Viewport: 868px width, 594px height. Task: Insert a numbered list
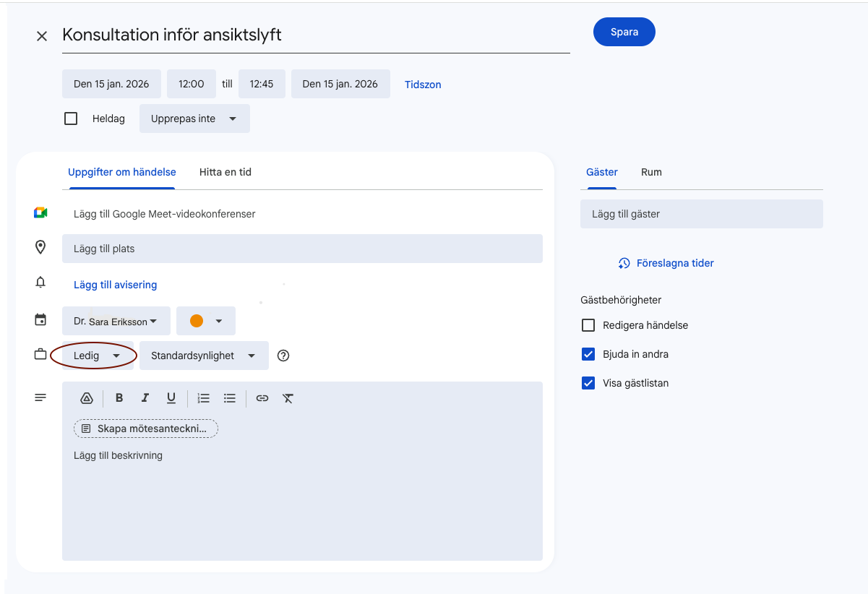[204, 398]
